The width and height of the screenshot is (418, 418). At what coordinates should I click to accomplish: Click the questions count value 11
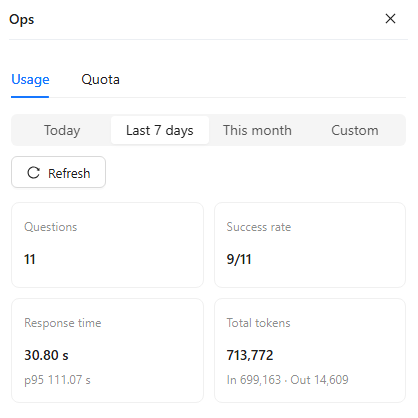click(30, 259)
